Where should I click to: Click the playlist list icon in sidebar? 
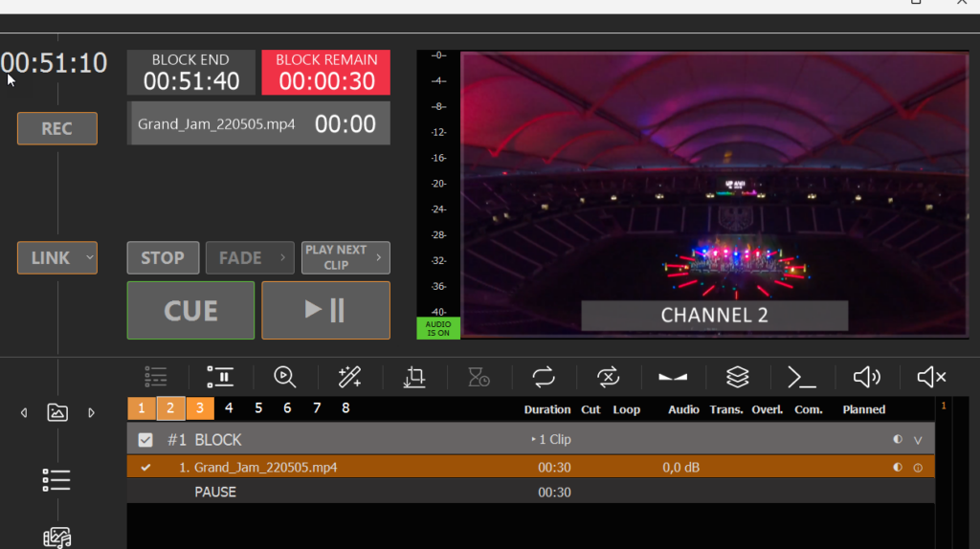pyautogui.click(x=57, y=480)
